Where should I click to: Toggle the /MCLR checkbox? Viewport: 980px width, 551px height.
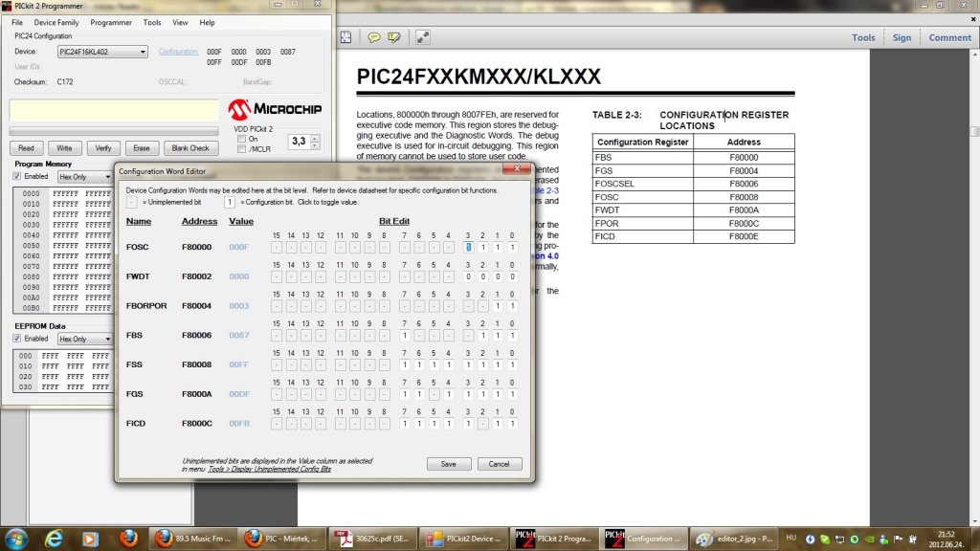click(241, 149)
